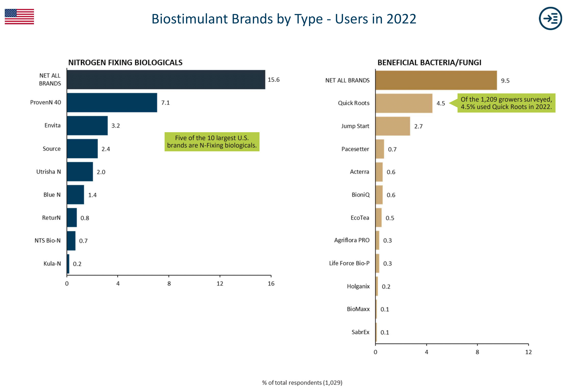Click the Utrisha N axis label

click(x=48, y=172)
